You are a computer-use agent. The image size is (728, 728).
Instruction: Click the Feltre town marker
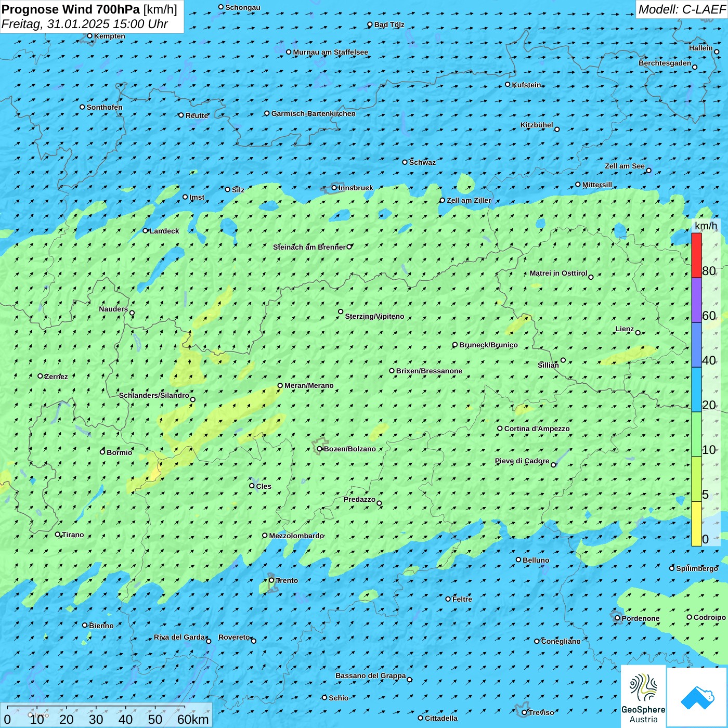tap(448, 599)
